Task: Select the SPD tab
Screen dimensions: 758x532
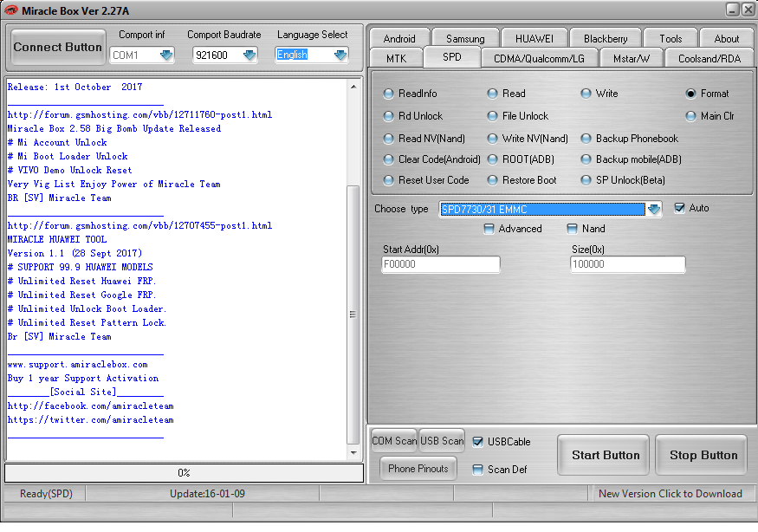Action: point(452,57)
